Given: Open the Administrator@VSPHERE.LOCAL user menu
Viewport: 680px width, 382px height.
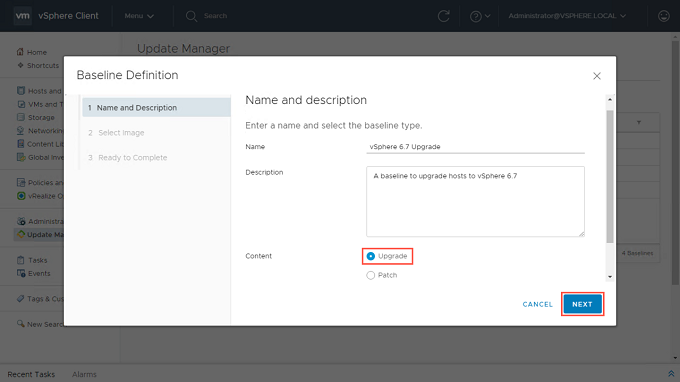Looking at the screenshot, I should pos(567,16).
